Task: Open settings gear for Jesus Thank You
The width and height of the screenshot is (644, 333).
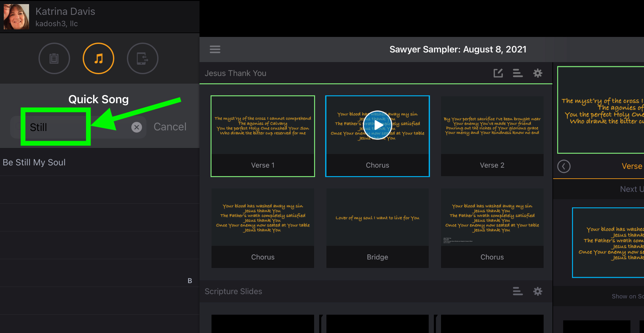Action: coord(538,73)
